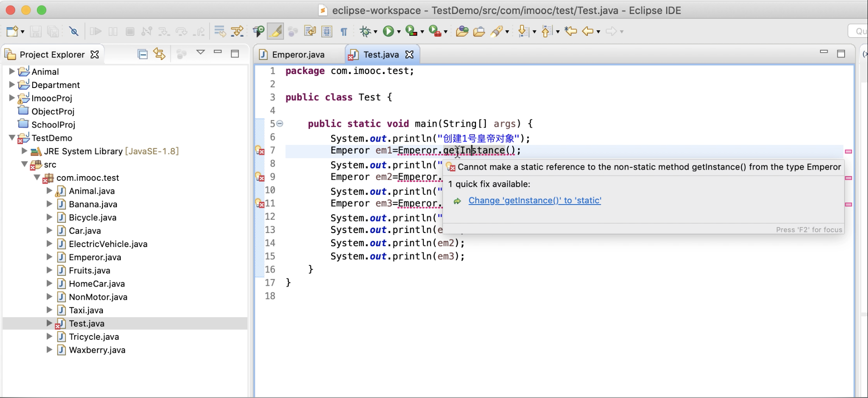Switch to the Emperor.java editor tab
Image resolution: width=868 pixels, height=398 pixels.
tap(298, 54)
